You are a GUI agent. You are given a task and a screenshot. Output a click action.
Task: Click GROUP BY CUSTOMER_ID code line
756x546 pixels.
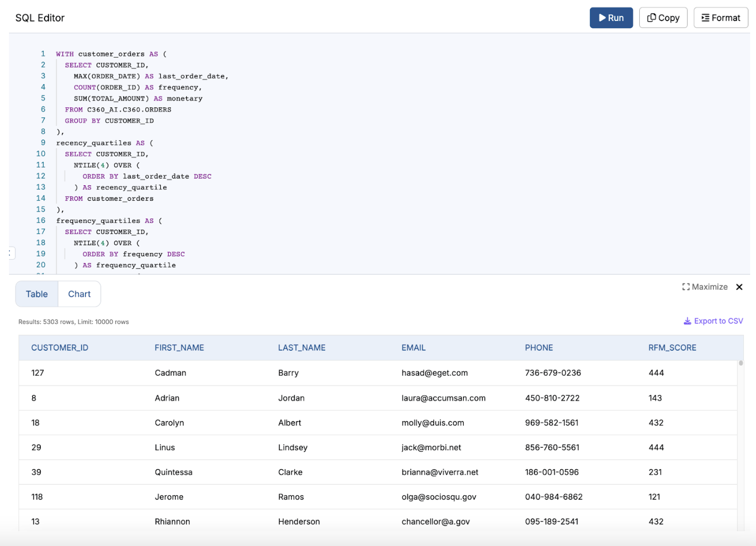(109, 121)
